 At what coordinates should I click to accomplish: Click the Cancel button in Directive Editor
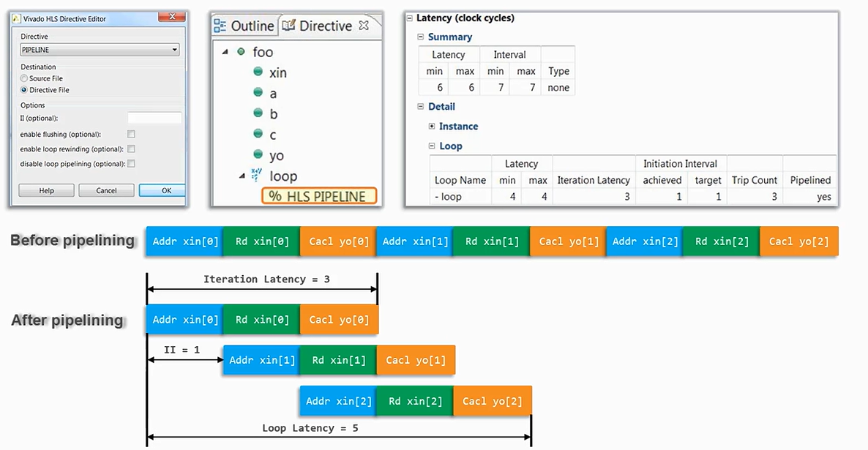click(x=106, y=190)
